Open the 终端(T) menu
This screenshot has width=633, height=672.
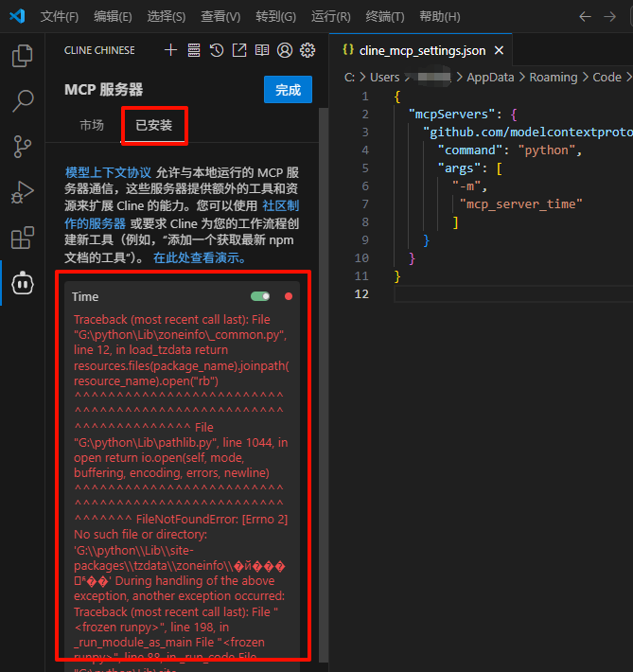[x=385, y=17]
